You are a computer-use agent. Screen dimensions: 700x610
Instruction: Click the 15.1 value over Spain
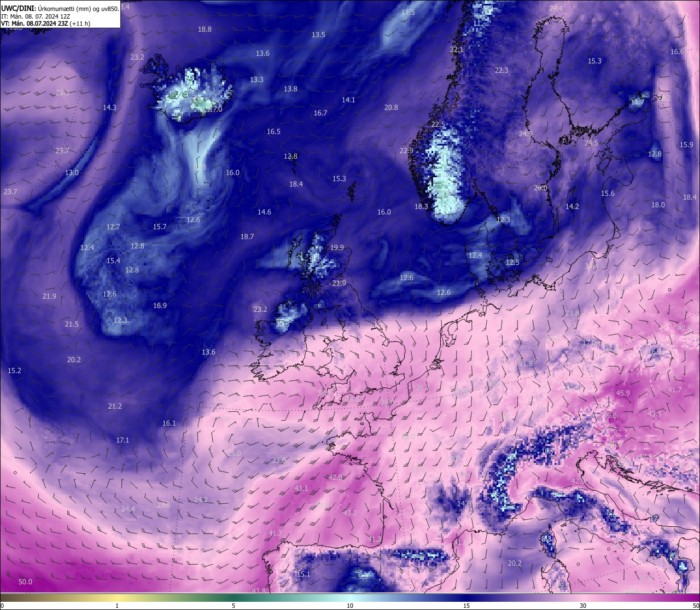[x=304, y=574]
